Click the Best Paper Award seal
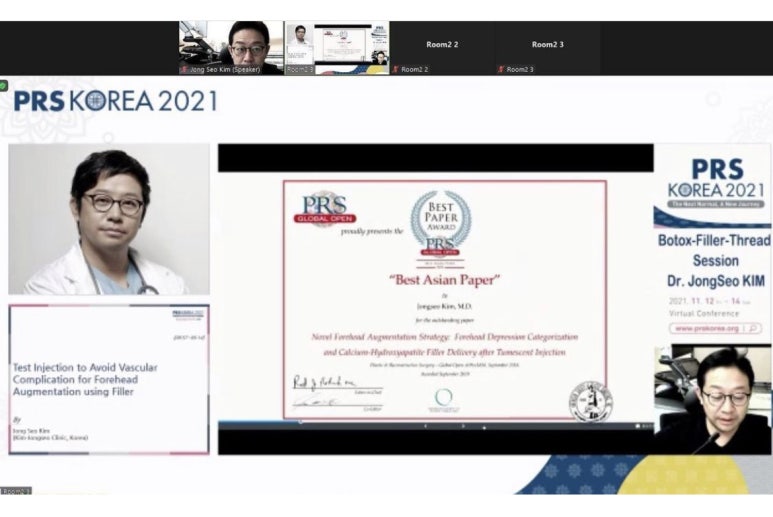This screenshot has height=517, width=773. pos(441,224)
